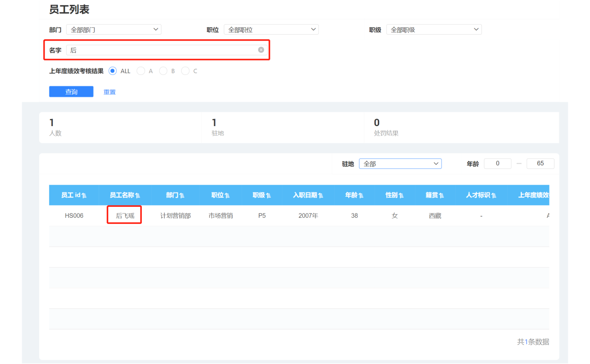590x364 pixels.
Task: Sort by 职级 column icon
Action: [x=268, y=196]
